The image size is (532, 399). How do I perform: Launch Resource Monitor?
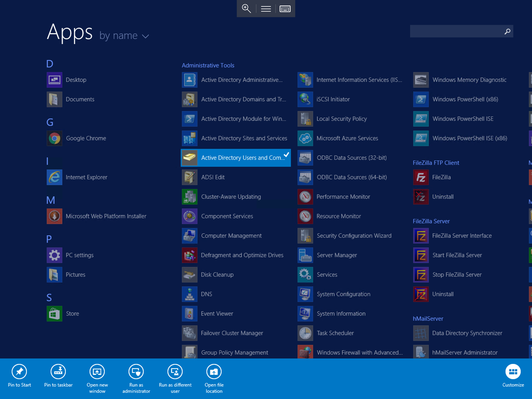pyautogui.click(x=351, y=216)
